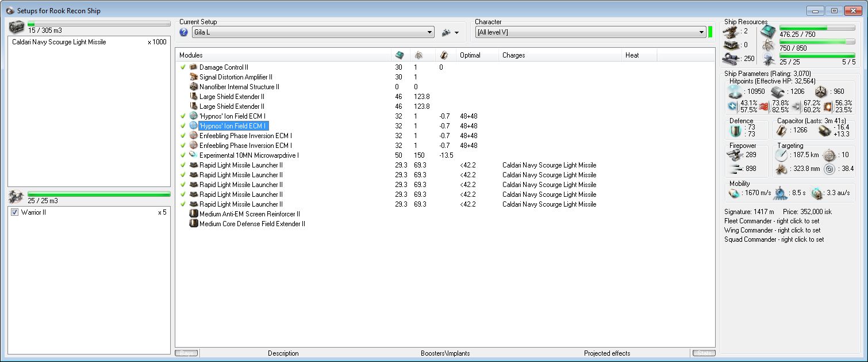Image resolution: width=868 pixels, height=362 pixels.
Task: Click the Optimal column header
Action: 477,55
